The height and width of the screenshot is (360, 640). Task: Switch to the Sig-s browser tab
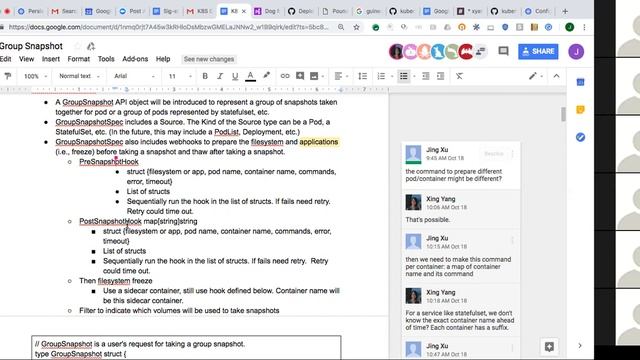(165, 11)
